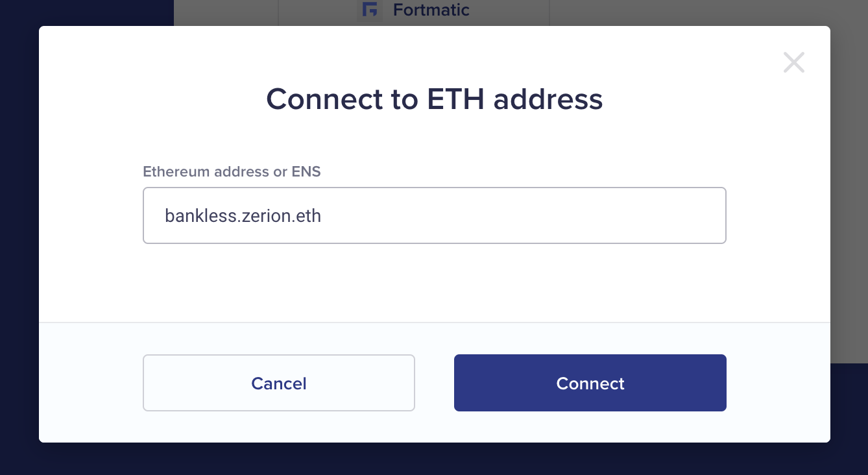Select the Fortmatic wallet label

[431, 10]
